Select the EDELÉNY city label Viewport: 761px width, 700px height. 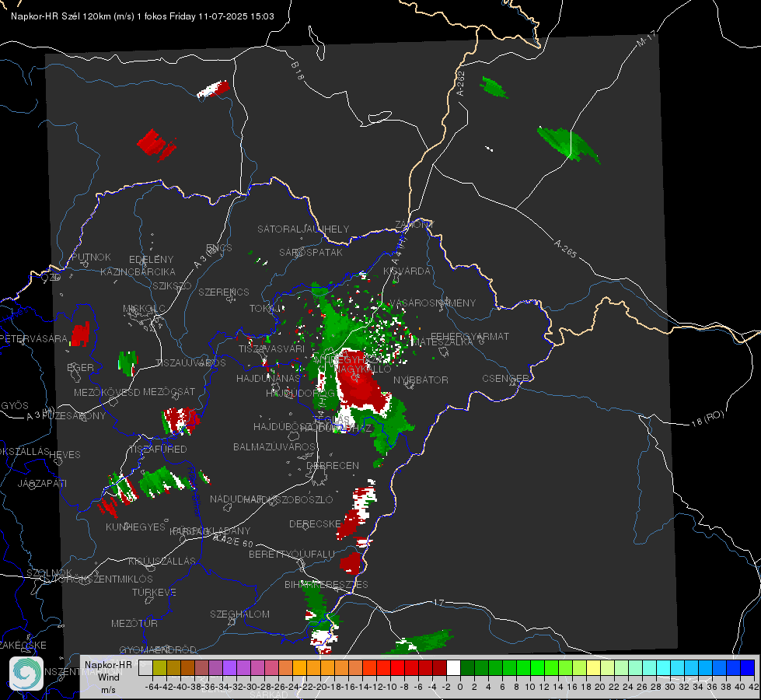152,260
